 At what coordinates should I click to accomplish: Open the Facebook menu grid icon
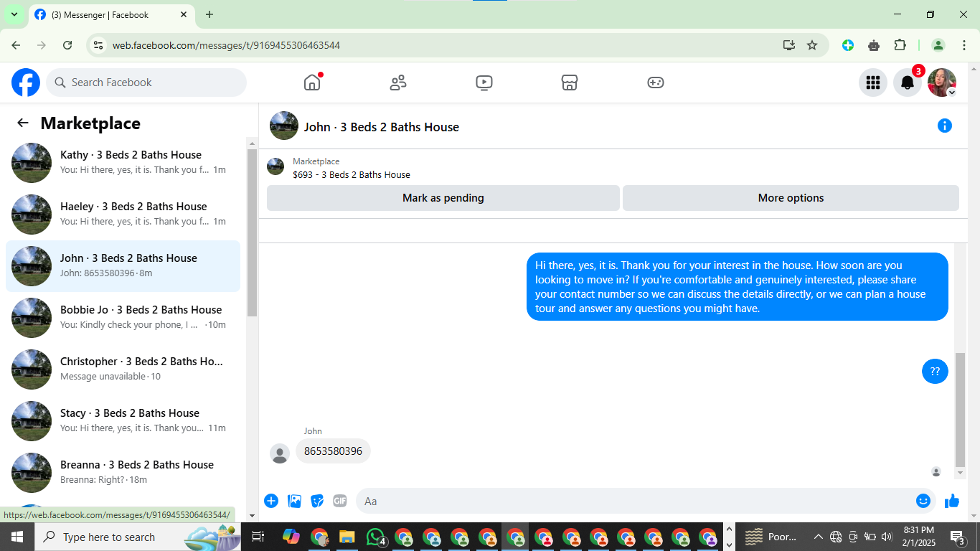click(x=873, y=83)
